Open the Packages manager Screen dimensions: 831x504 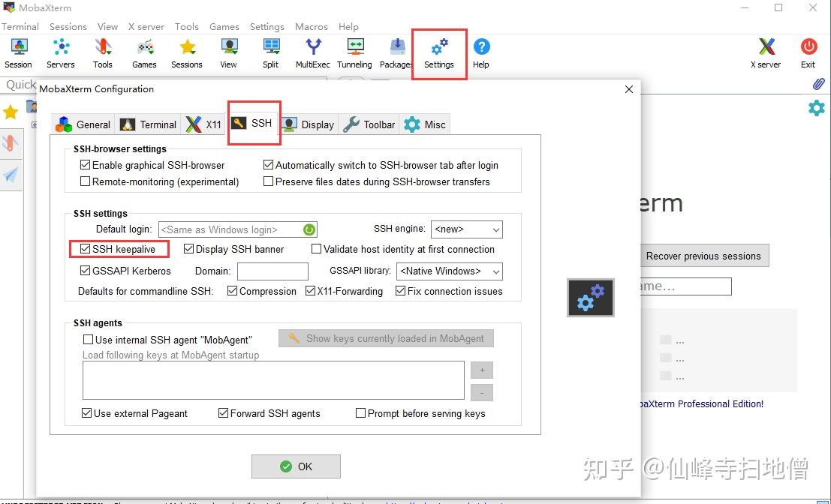pos(396,49)
